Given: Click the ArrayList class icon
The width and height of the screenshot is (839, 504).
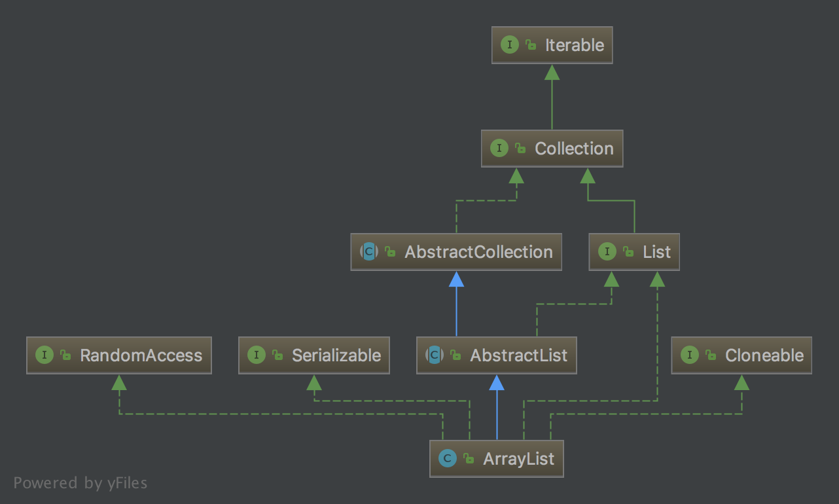Looking at the screenshot, I should point(447,459).
